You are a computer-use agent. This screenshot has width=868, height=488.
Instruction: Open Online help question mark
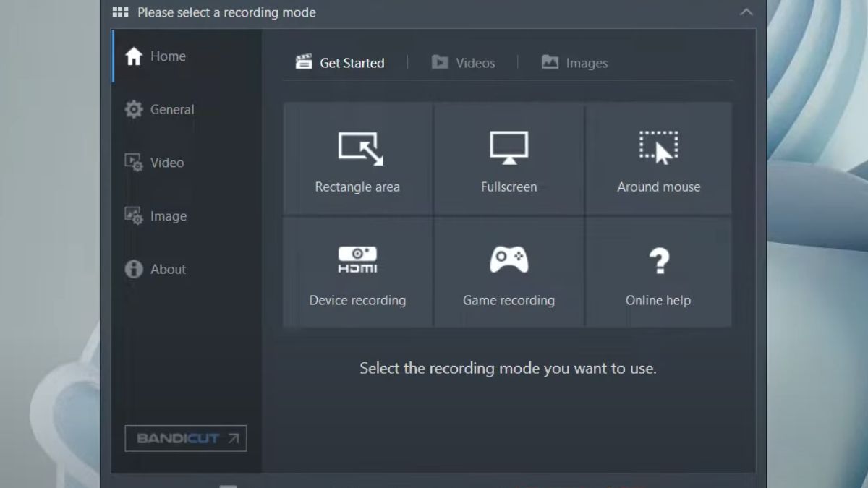(658, 273)
